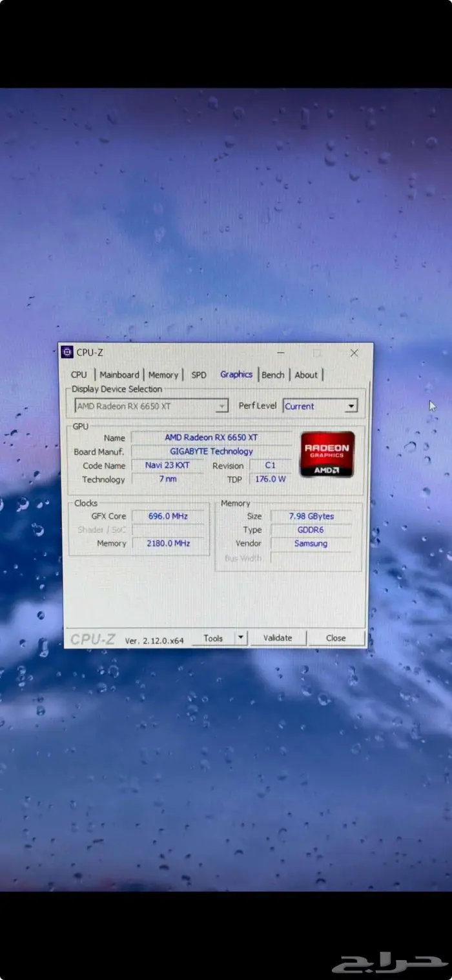Click the CPU-Z window title text

[90, 352]
